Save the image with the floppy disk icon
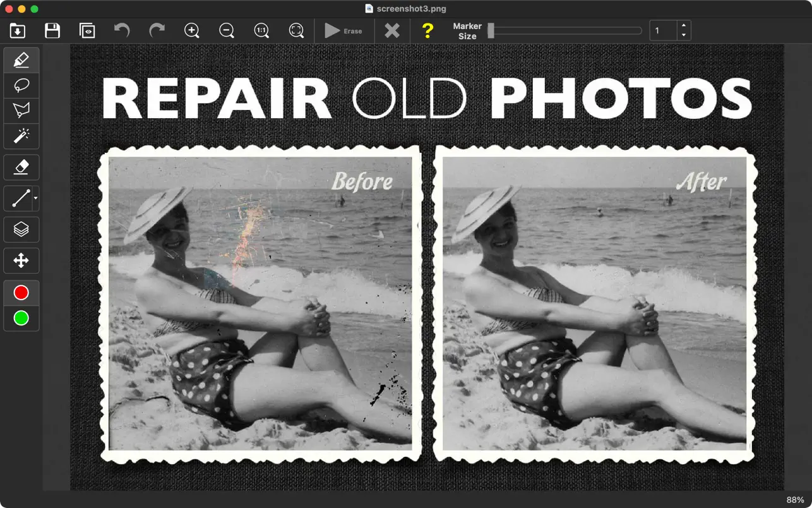Image resolution: width=812 pixels, height=508 pixels. (52, 30)
